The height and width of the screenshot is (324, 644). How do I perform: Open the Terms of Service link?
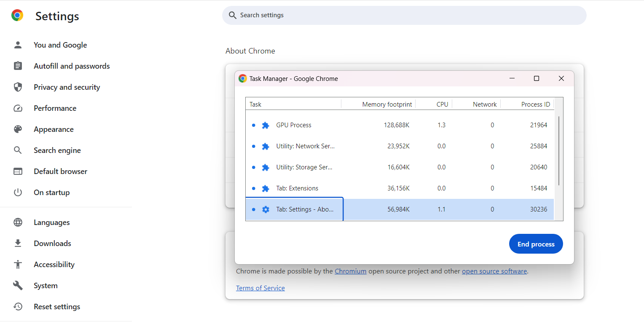260,288
